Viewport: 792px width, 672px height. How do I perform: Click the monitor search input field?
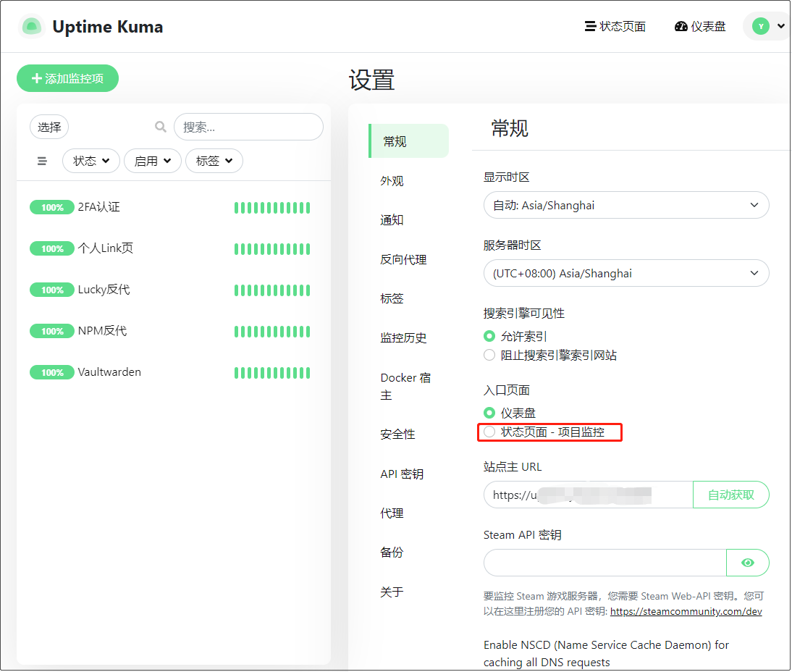[x=248, y=127]
